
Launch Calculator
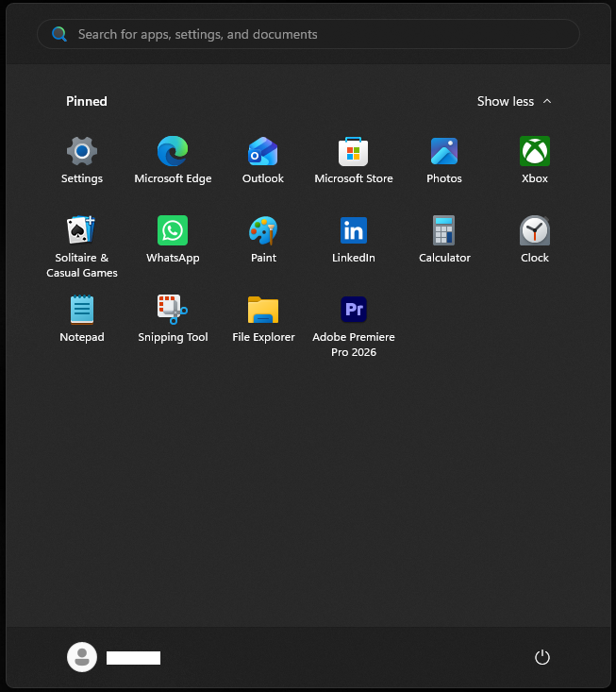point(444,240)
